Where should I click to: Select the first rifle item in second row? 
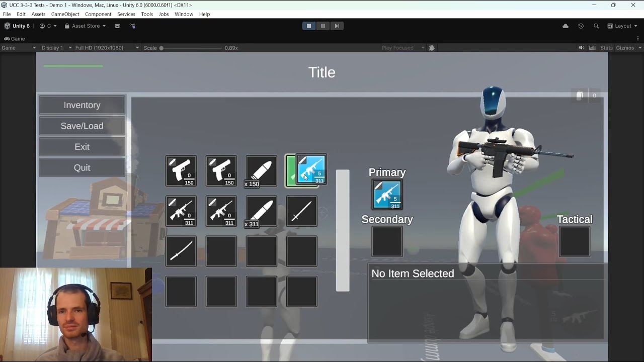point(181,211)
